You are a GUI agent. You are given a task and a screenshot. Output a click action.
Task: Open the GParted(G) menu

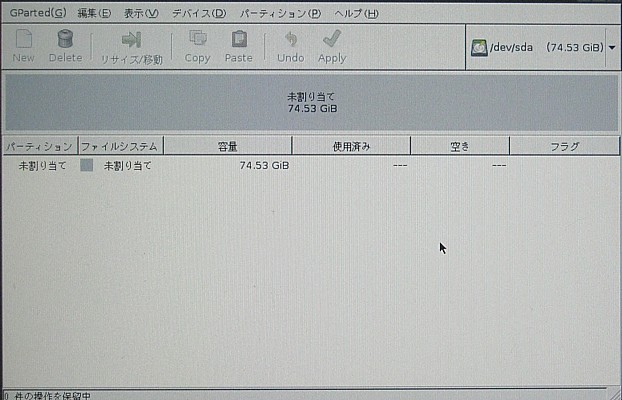(x=38, y=13)
